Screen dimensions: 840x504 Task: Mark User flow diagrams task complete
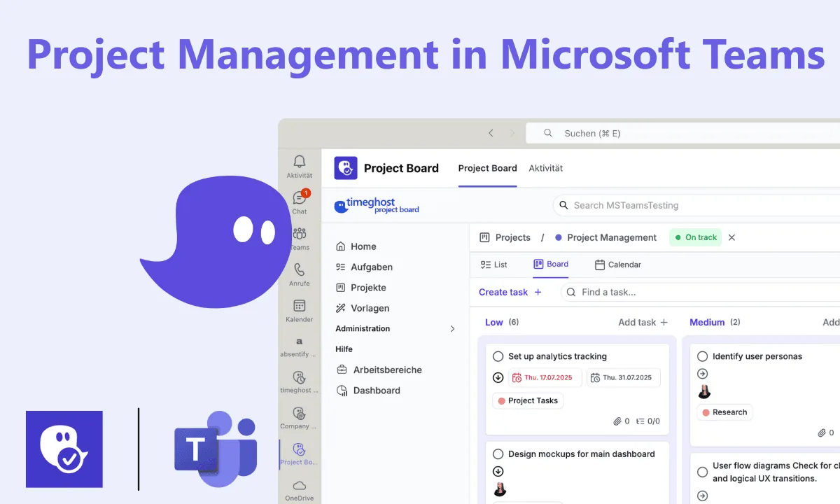pos(703,472)
